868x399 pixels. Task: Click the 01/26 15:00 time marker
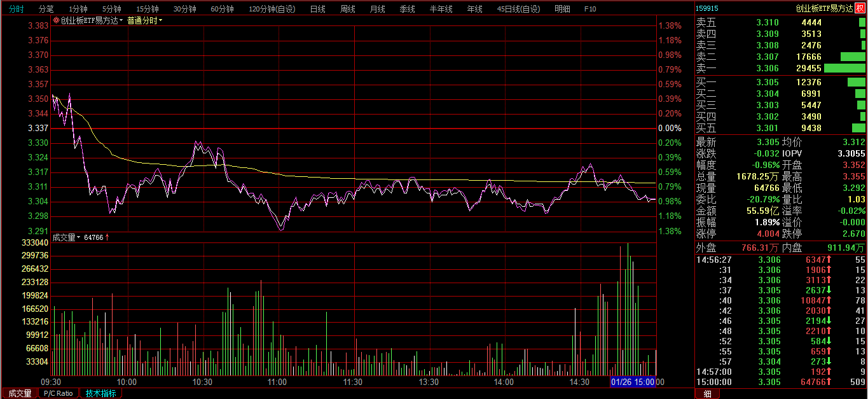pos(633,382)
